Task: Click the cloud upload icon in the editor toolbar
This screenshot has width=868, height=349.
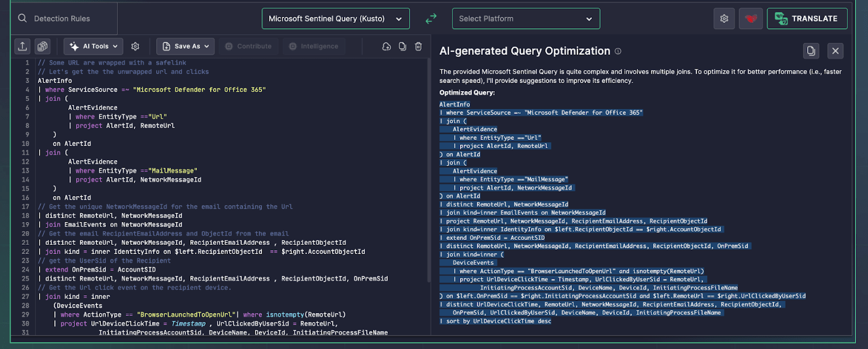Action: pos(386,47)
